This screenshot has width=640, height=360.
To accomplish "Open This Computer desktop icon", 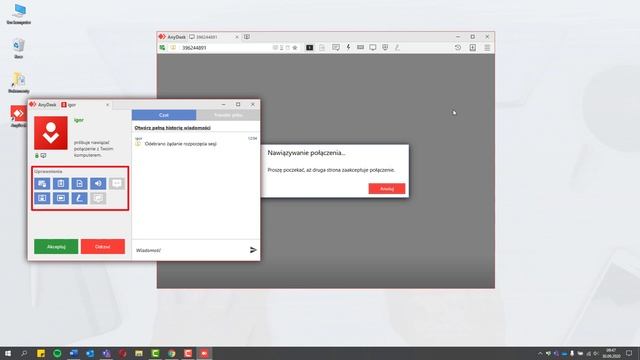I will 19,14.
